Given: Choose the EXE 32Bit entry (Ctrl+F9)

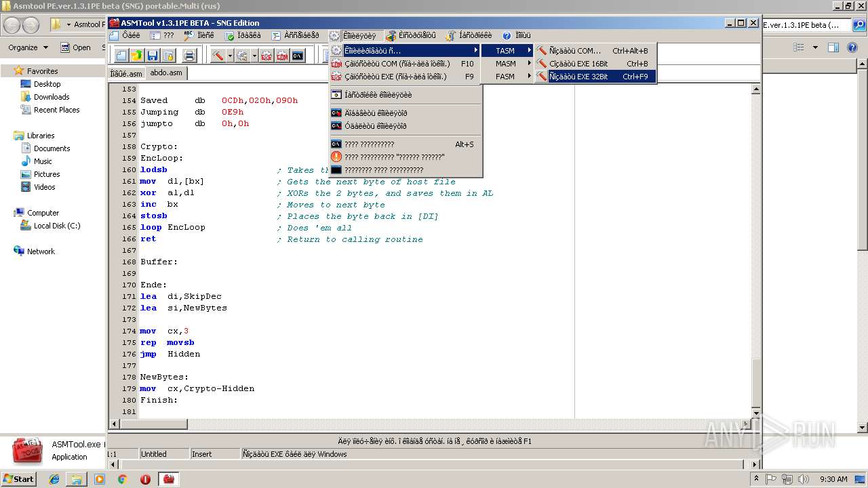Looking at the screenshot, I should (x=595, y=77).
